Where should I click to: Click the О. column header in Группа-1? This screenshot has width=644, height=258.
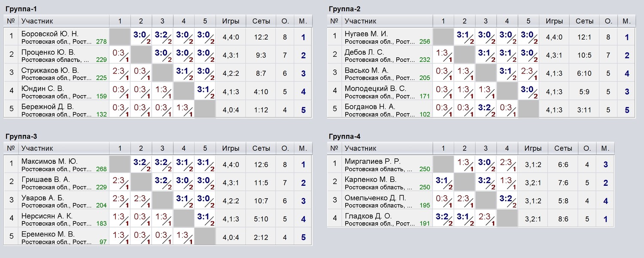[285, 21]
